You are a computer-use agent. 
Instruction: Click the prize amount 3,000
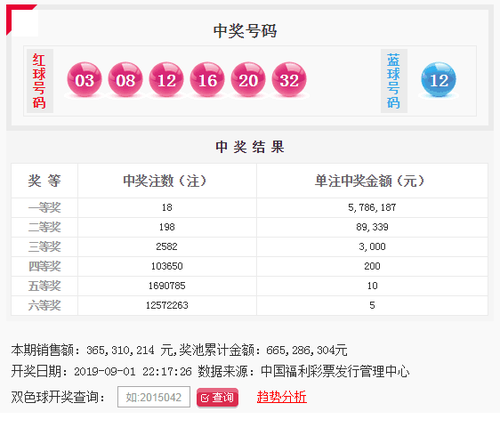coord(372,247)
